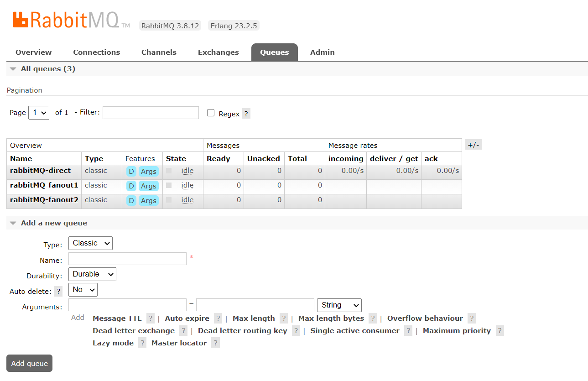This screenshot has width=588, height=381.
Task: Click the state indicator square for rabbitMQ-direct
Action: (x=169, y=171)
